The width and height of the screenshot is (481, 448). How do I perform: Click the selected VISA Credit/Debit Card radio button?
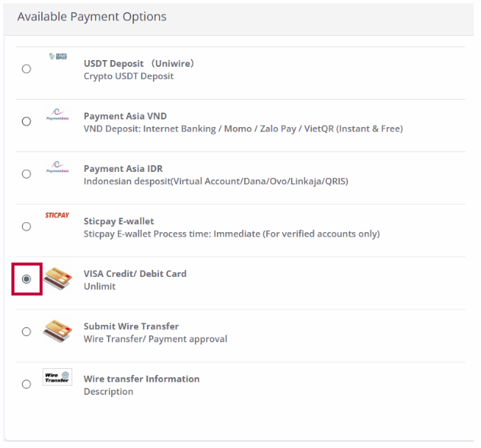pyautogui.click(x=27, y=279)
